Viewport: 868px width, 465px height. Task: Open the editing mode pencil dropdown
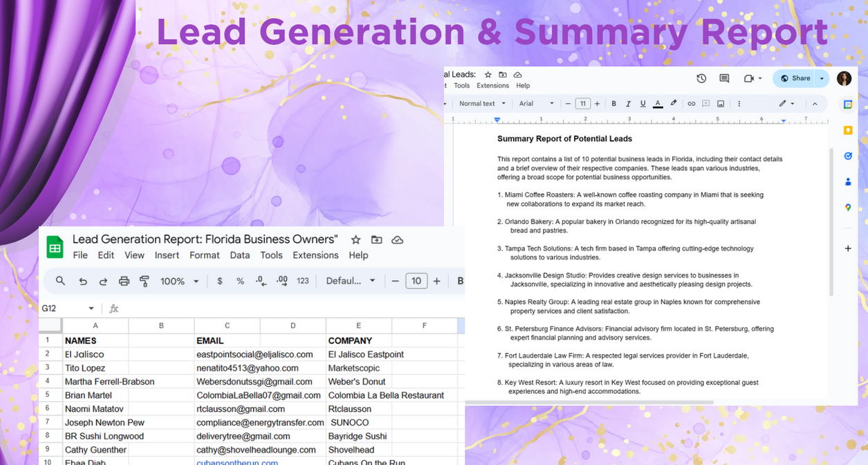pos(786,104)
